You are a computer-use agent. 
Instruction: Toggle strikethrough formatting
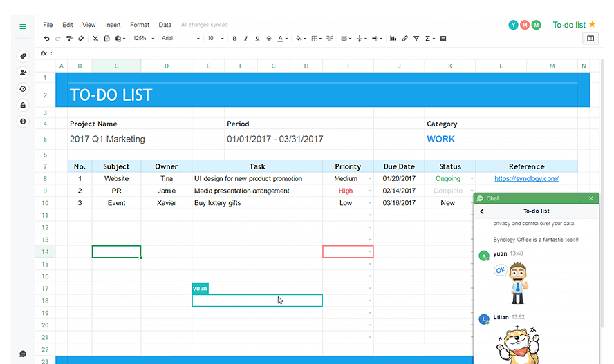tap(268, 38)
